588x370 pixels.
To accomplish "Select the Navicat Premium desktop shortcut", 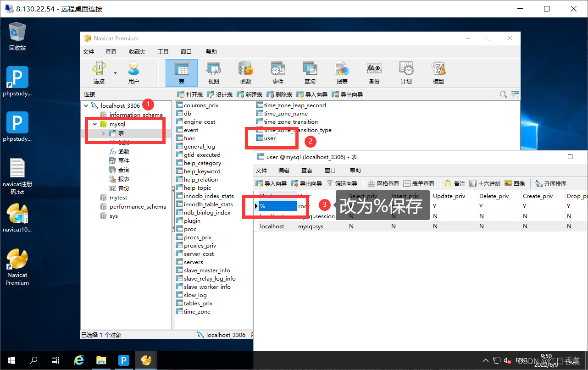I will pos(17,267).
